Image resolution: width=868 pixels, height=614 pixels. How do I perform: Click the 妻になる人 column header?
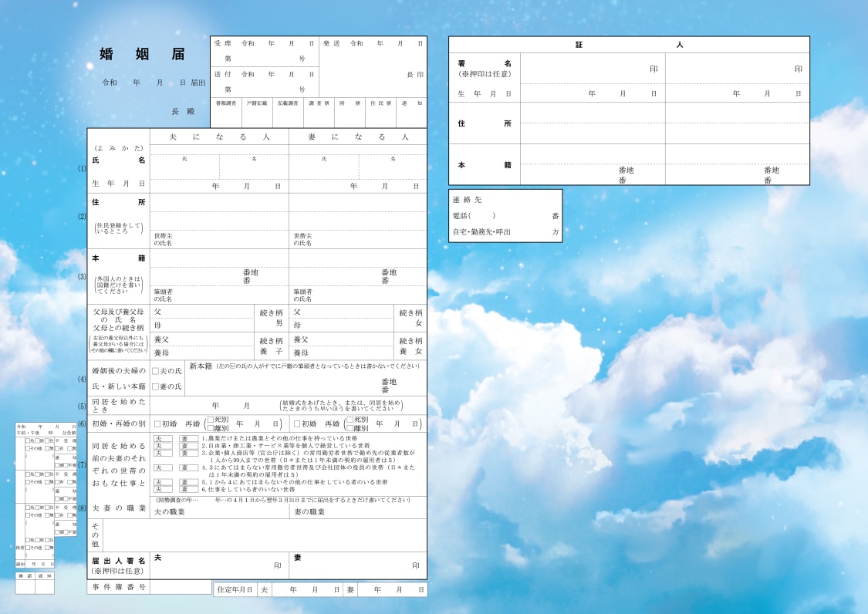(x=358, y=137)
